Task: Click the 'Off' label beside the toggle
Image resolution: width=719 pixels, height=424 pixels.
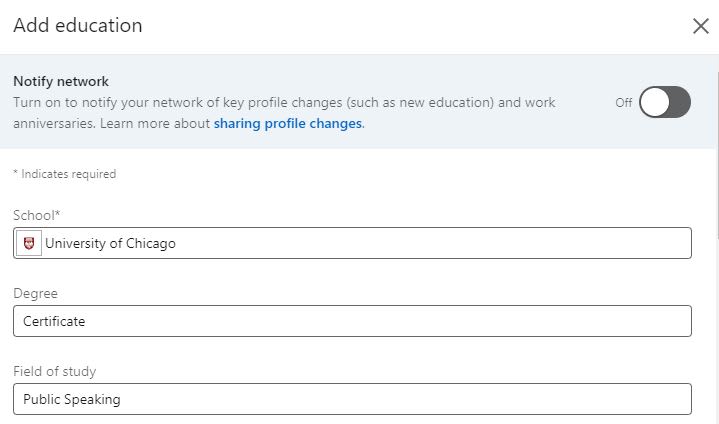Action: (623, 102)
